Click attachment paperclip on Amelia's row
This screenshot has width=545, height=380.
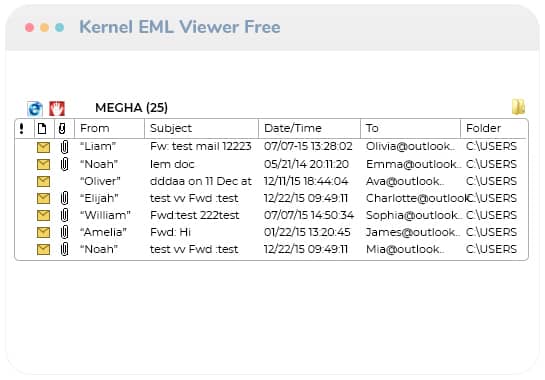tap(64, 232)
